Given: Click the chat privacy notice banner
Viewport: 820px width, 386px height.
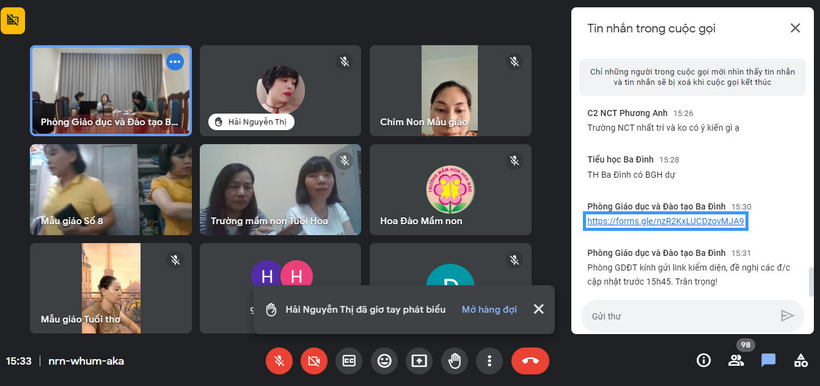Looking at the screenshot, I should 692,77.
